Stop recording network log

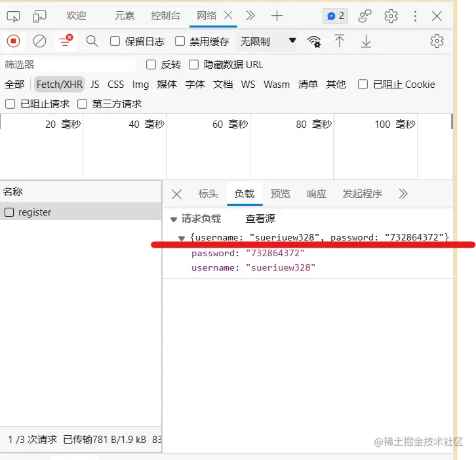(13, 41)
